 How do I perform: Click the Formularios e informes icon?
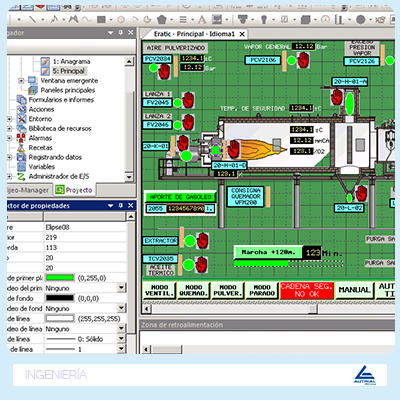(21, 100)
